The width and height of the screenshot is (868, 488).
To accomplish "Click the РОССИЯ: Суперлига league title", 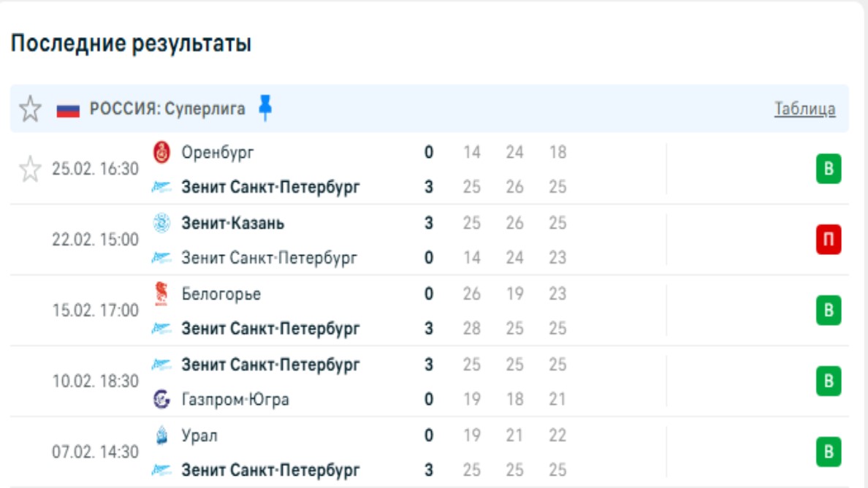I will click(x=167, y=110).
